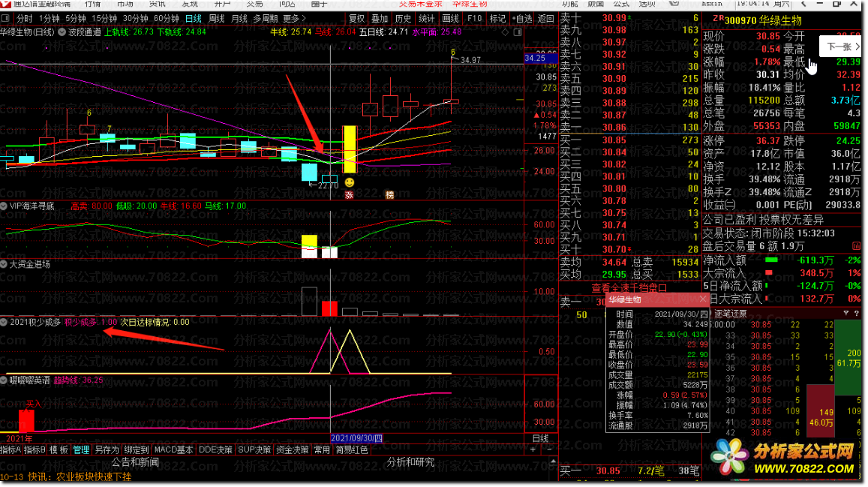This screenshot has width=868, height=487.
Task: Click the 榜 marker below the chart
Action: pos(389,195)
